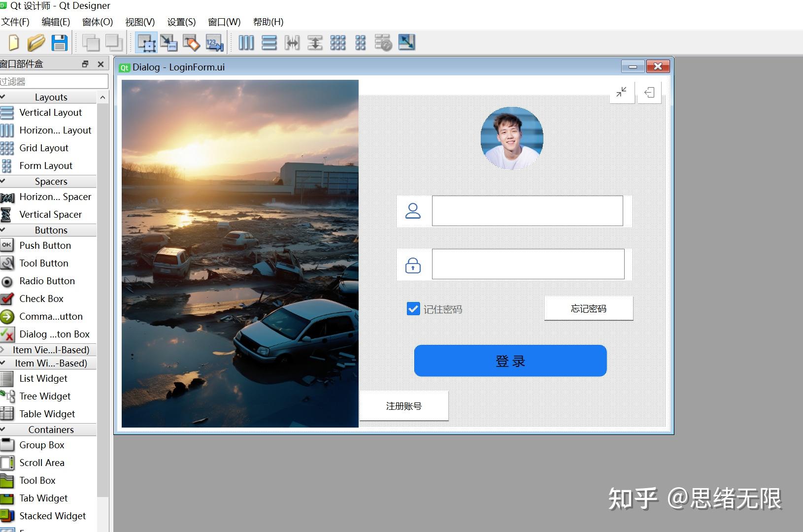Open the 窗体(O) menu
The image size is (803, 532).
tap(97, 22)
